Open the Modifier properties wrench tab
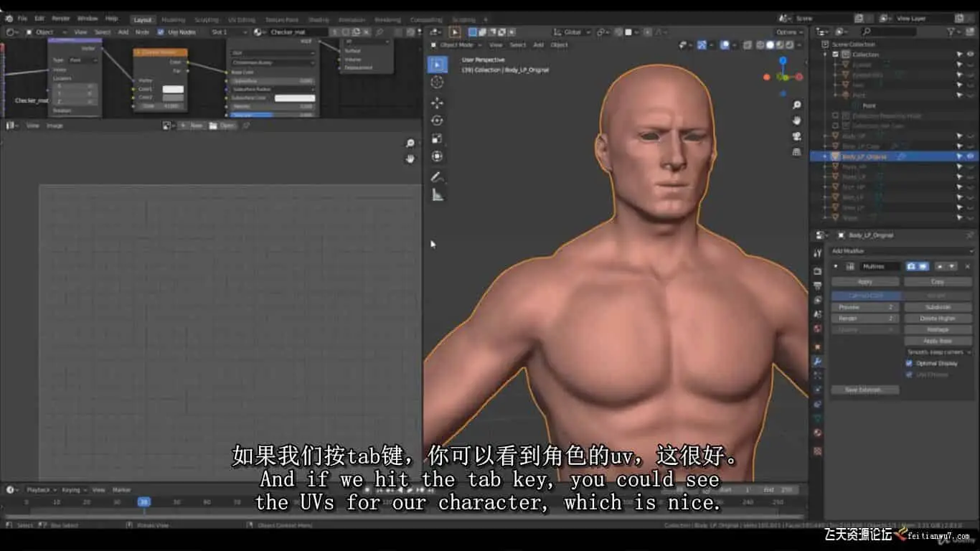The width and height of the screenshot is (980, 551). 817,362
